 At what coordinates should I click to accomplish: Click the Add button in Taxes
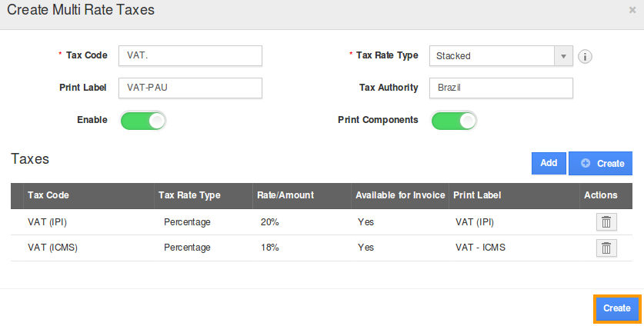tap(549, 163)
